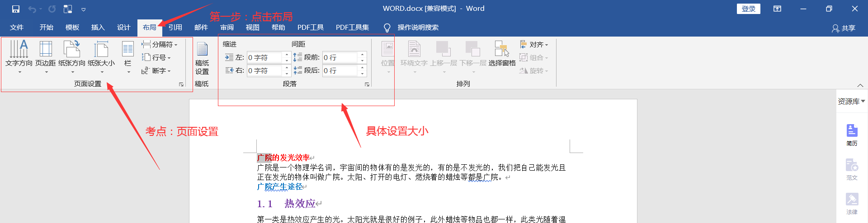
Task: Increase the left indent with the up spinner
Action: (x=287, y=55)
